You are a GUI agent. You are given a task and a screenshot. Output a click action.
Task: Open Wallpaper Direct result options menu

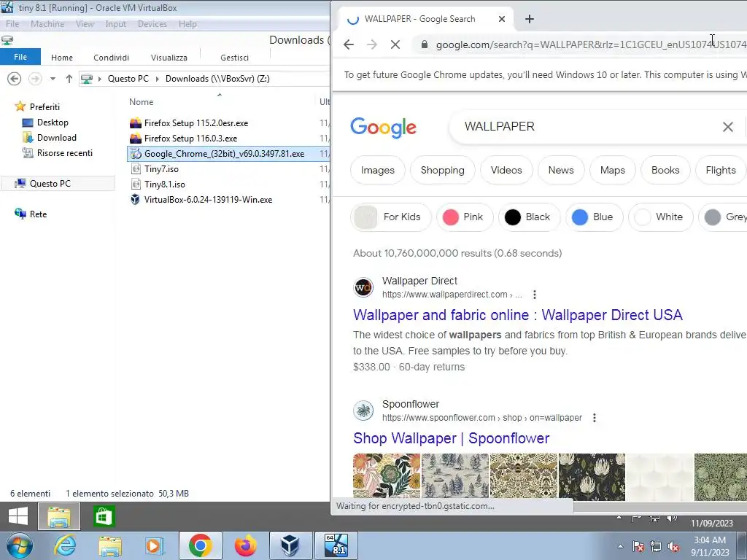(535, 295)
